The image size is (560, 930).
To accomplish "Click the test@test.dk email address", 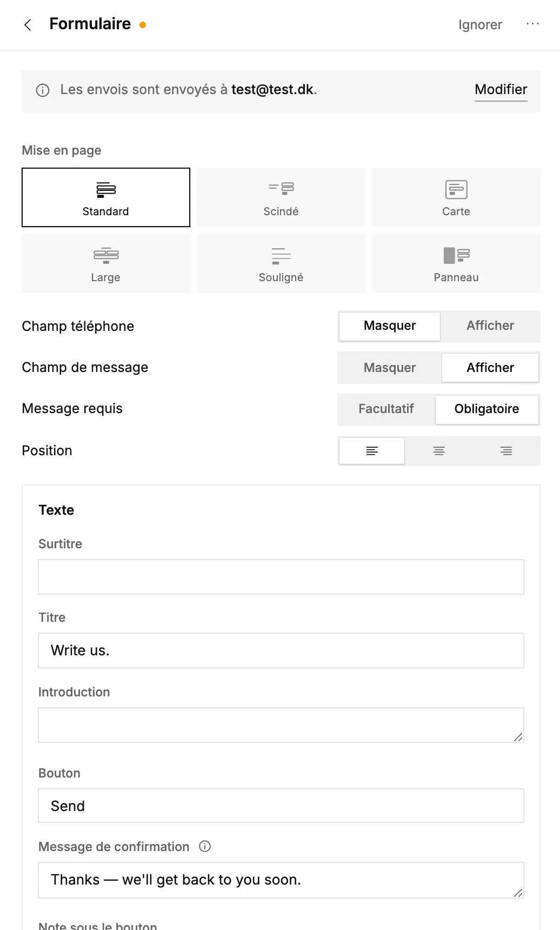I will [x=272, y=90].
